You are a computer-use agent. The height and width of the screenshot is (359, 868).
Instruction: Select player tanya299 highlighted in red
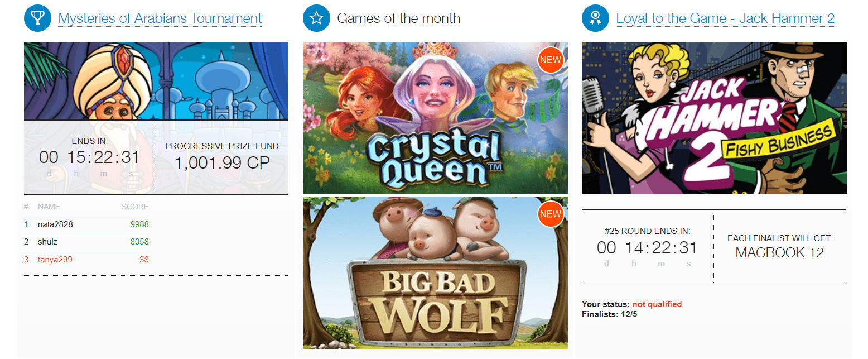pyautogui.click(x=55, y=260)
